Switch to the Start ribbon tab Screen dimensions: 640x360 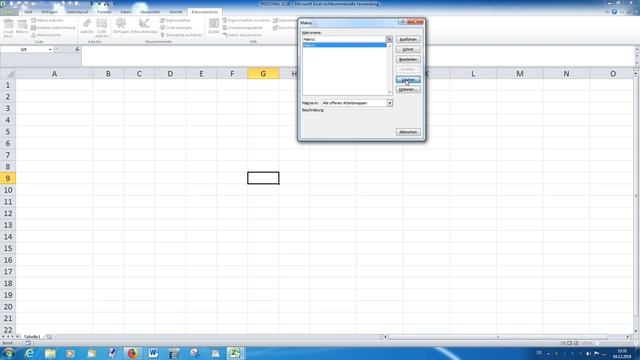click(28, 12)
